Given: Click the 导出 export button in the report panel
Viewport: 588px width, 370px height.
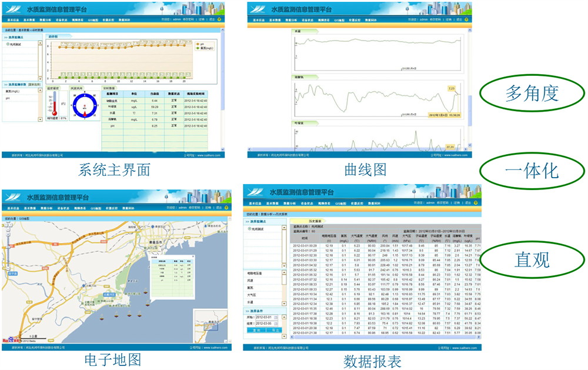Looking at the screenshot, I should point(275,330).
